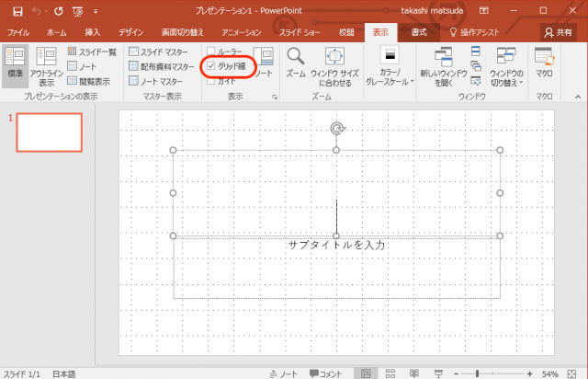Uncheck the グリッド線 (Gridlines) checkbox
Viewport: 588px width, 379px height.
(212, 67)
